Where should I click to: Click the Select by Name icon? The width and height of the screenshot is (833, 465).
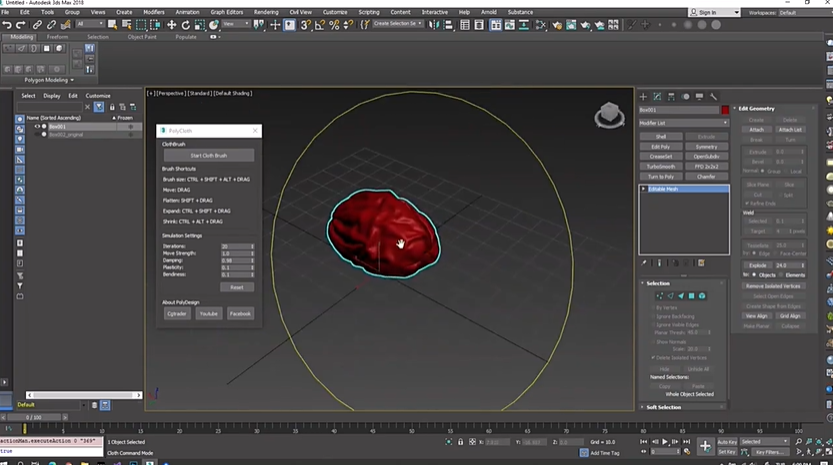[x=126, y=24]
